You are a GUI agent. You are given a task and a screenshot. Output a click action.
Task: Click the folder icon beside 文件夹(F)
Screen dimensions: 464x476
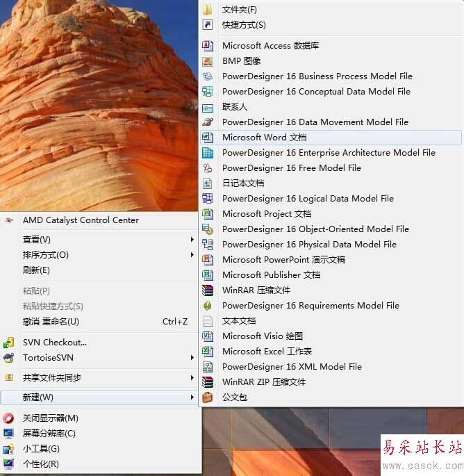tap(208, 10)
